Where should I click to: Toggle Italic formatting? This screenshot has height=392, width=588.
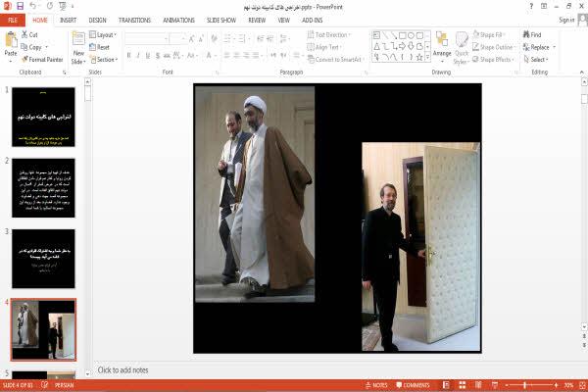pyautogui.click(x=138, y=56)
